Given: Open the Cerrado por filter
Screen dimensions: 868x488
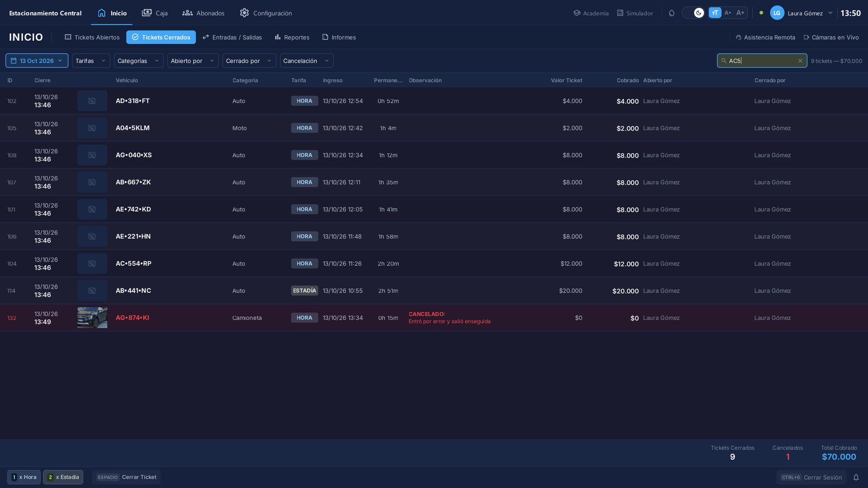Looking at the screenshot, I should coord(249,61).
